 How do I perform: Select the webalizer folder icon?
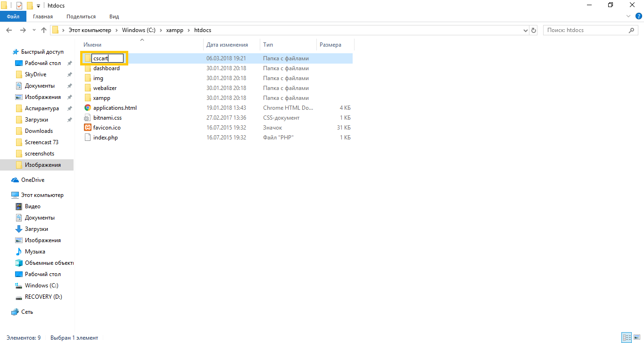(88, 88)
